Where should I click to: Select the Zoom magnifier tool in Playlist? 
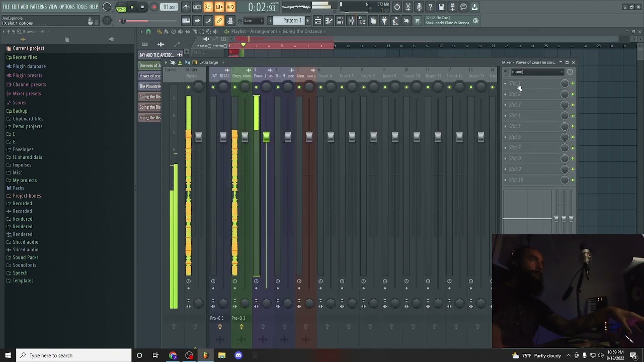click(x=209, y=32)
